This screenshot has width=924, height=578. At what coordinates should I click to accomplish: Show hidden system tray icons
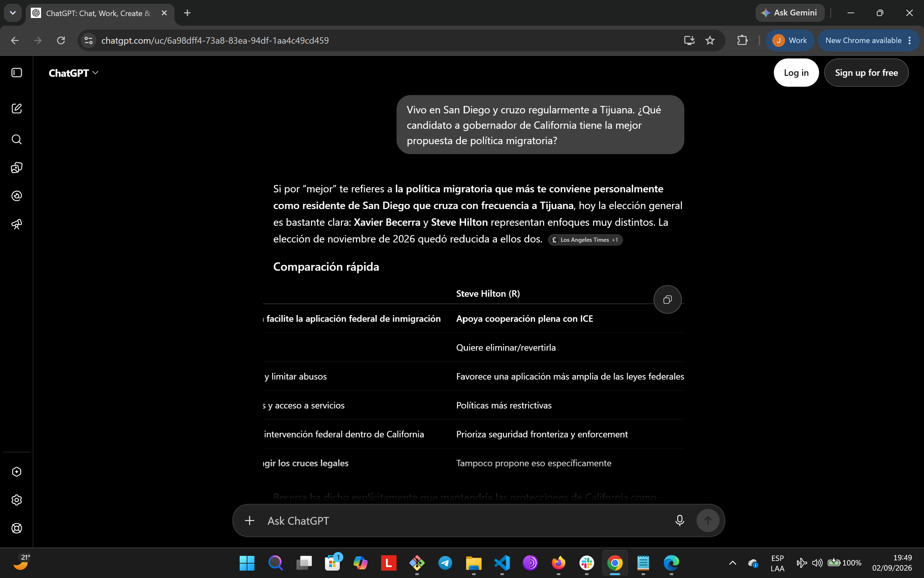click(x=732, y=563)
